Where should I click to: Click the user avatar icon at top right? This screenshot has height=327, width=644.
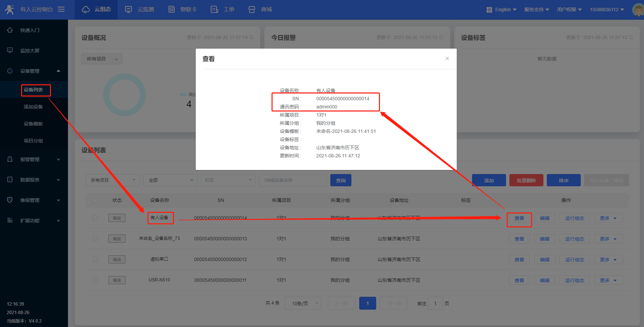tap(638, 10)
